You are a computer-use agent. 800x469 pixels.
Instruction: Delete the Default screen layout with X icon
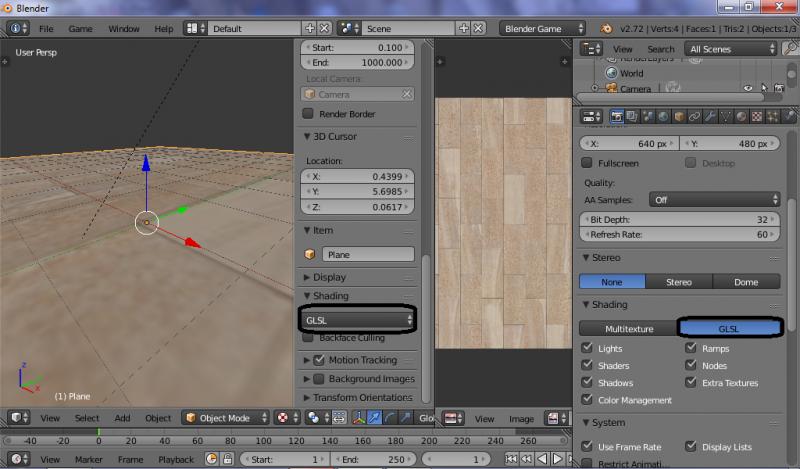(324, 29)
